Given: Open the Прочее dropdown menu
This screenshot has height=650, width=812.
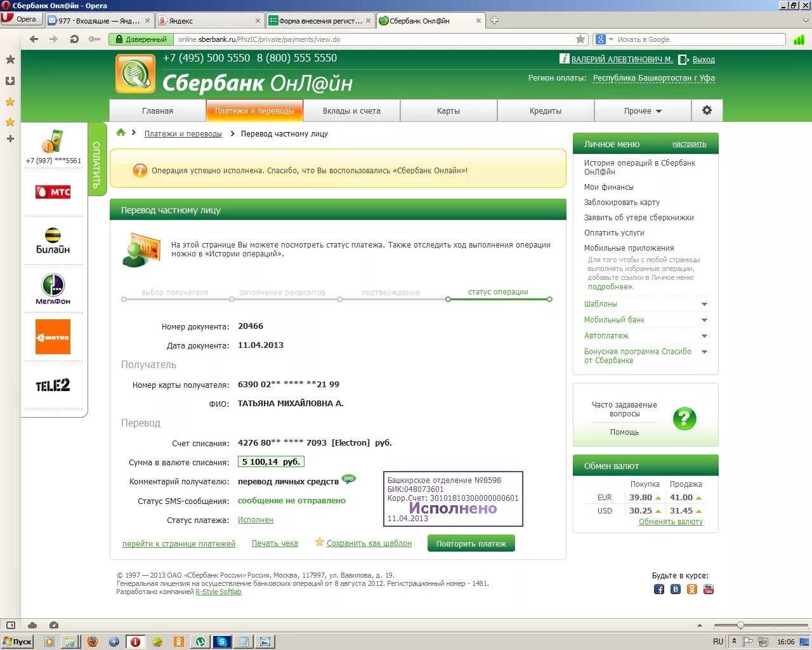Looking at the screenshot, I should tap(642, 110).
